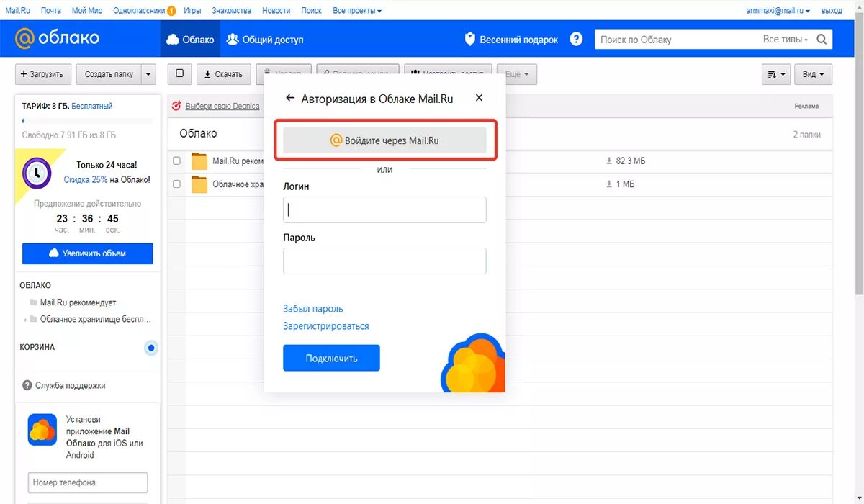Viewport: 864px width, 504px height.
Task: Click the Скачать download button
Action: pos(223,74)
